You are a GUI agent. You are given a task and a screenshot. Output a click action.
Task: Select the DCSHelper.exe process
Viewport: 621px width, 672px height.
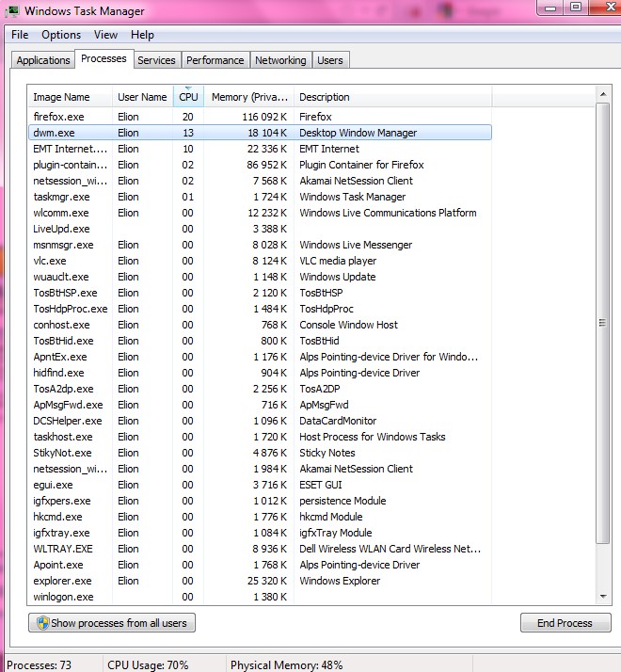[x=260, y=421]
